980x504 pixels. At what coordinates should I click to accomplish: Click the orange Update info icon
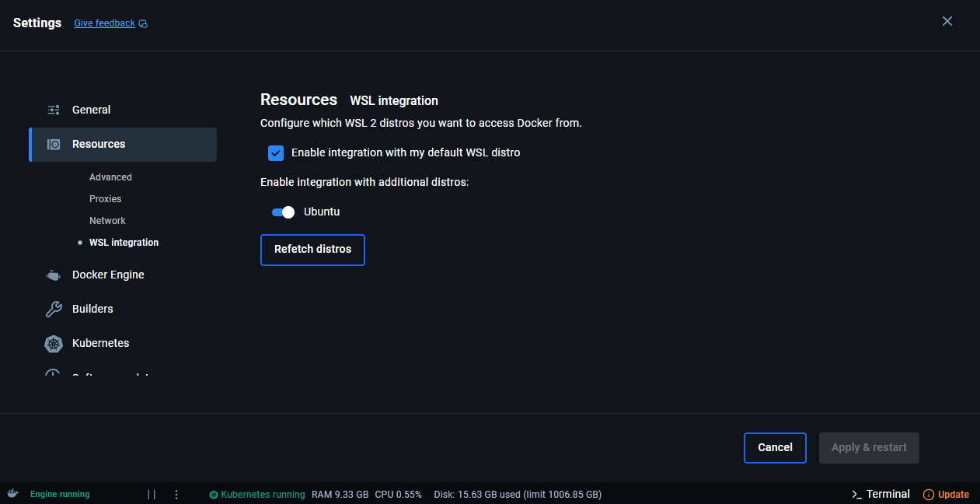(x=928, y=495)
